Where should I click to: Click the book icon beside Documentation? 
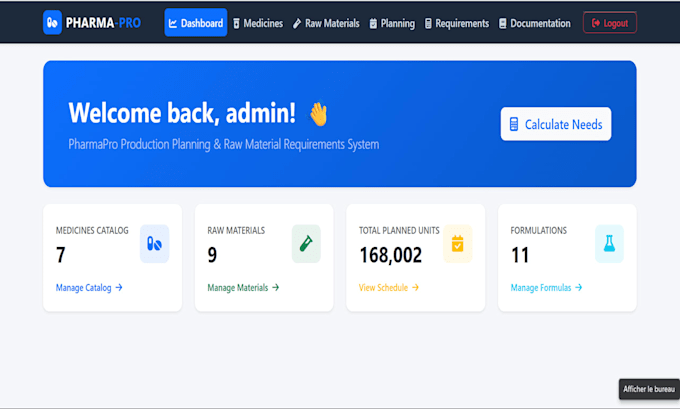[503, 23]
